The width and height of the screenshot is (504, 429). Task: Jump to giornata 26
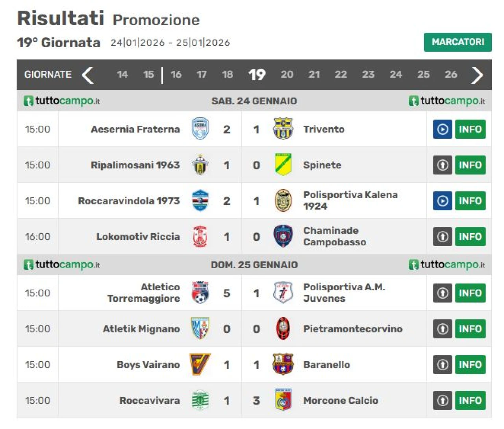(x=450, y=74)
